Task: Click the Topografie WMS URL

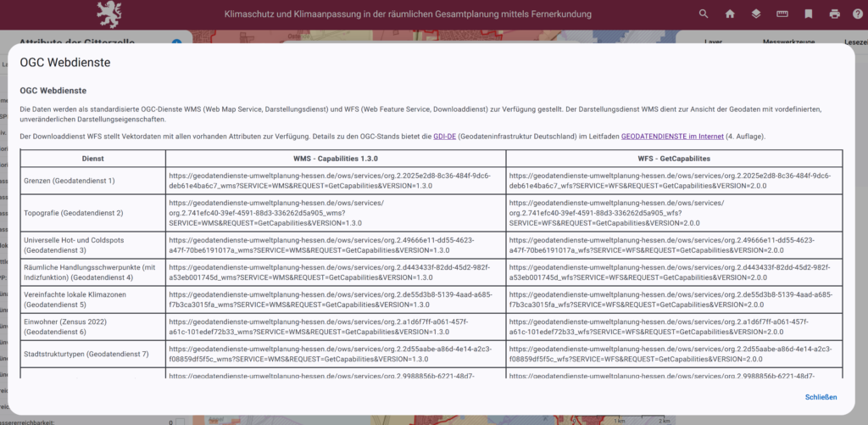Action: pos(277,213)
